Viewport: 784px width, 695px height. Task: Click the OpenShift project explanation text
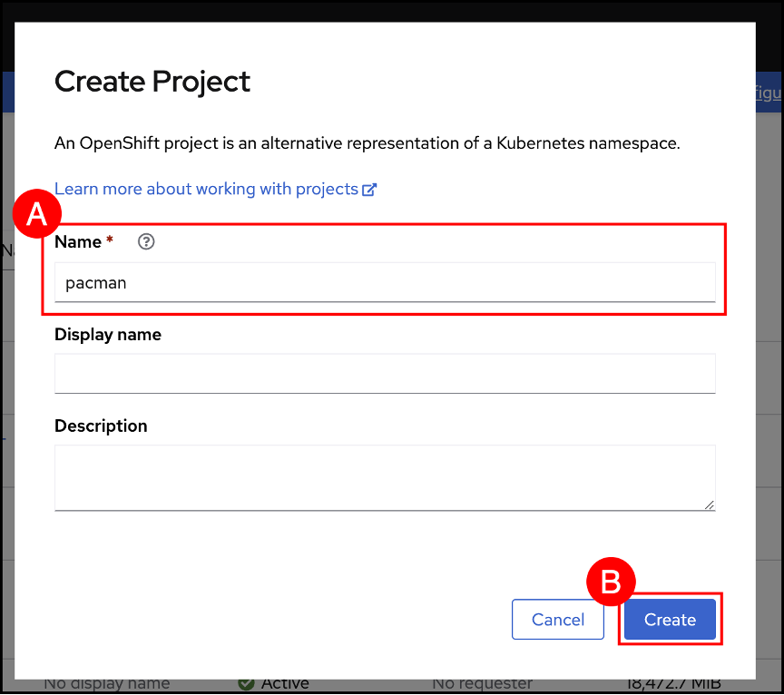(367, 143)
